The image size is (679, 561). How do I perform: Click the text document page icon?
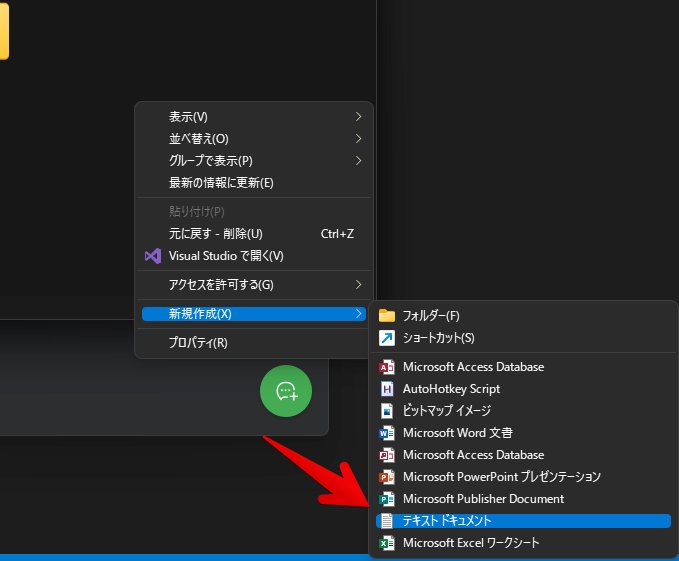[387, 521]
